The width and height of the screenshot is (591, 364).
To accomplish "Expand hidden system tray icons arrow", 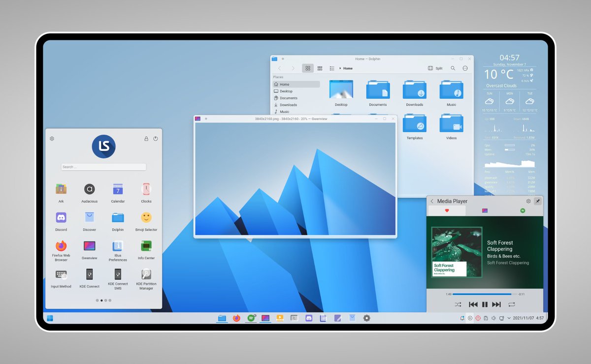I will click(509, 318).
